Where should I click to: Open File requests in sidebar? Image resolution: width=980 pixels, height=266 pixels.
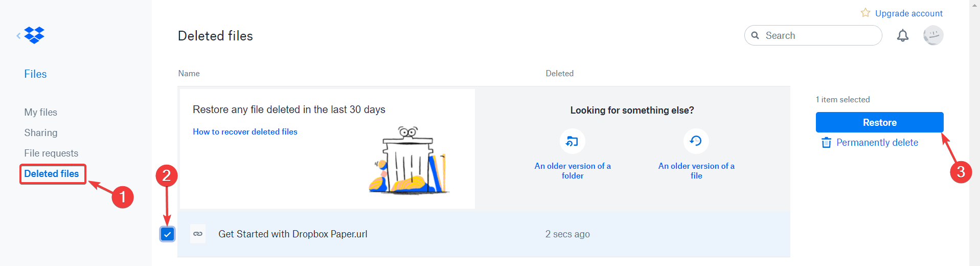[x=51, y=153]
